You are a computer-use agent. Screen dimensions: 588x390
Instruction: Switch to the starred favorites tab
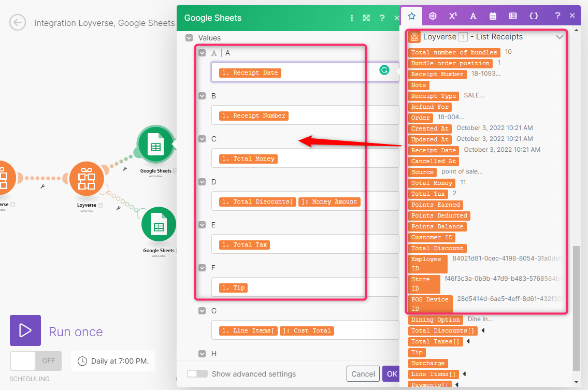tap(412, 16)
